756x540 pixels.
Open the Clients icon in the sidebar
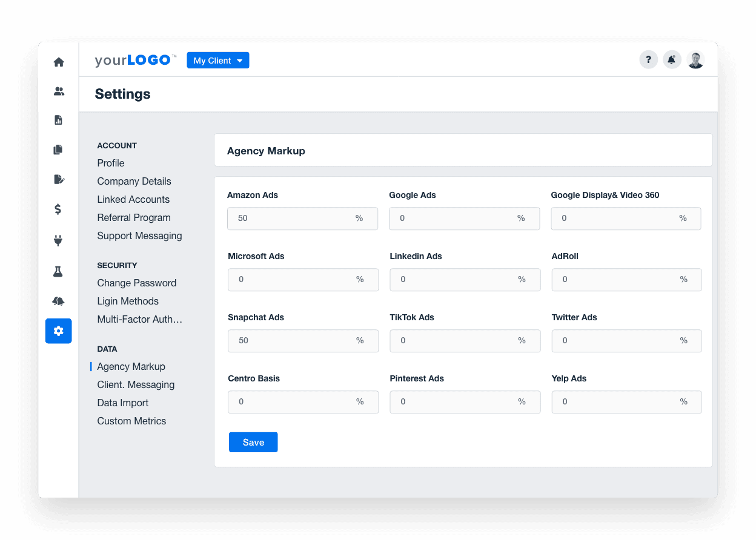coord(58,91)
